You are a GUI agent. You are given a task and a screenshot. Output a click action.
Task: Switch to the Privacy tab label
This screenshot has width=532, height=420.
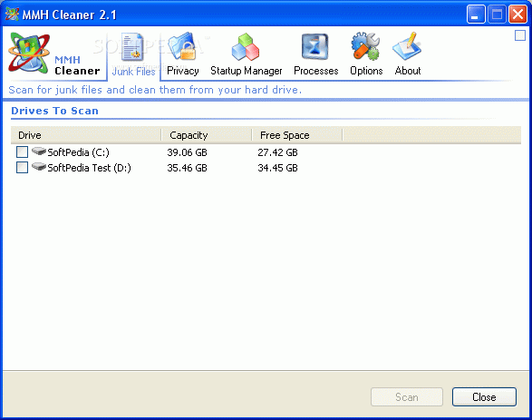tap(183, 71)
